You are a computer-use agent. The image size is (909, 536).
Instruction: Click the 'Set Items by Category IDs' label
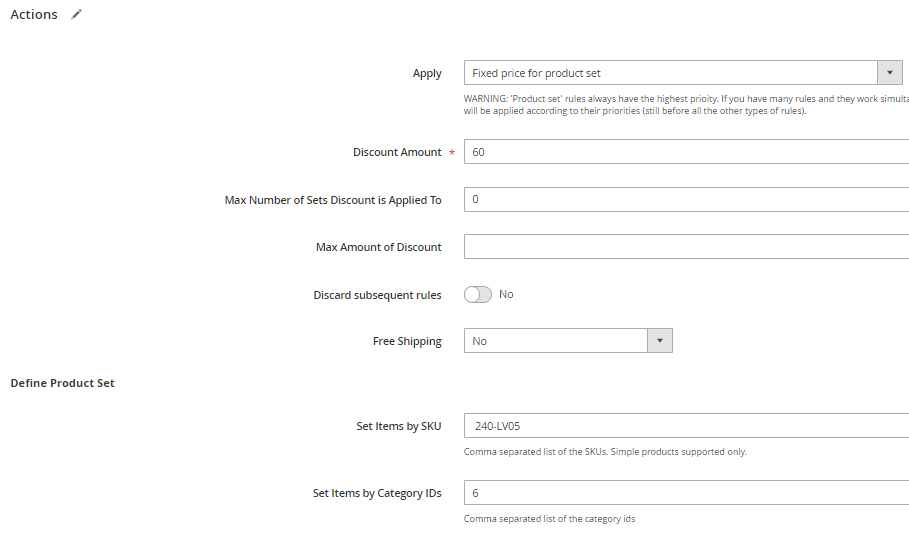click(377, 493)
